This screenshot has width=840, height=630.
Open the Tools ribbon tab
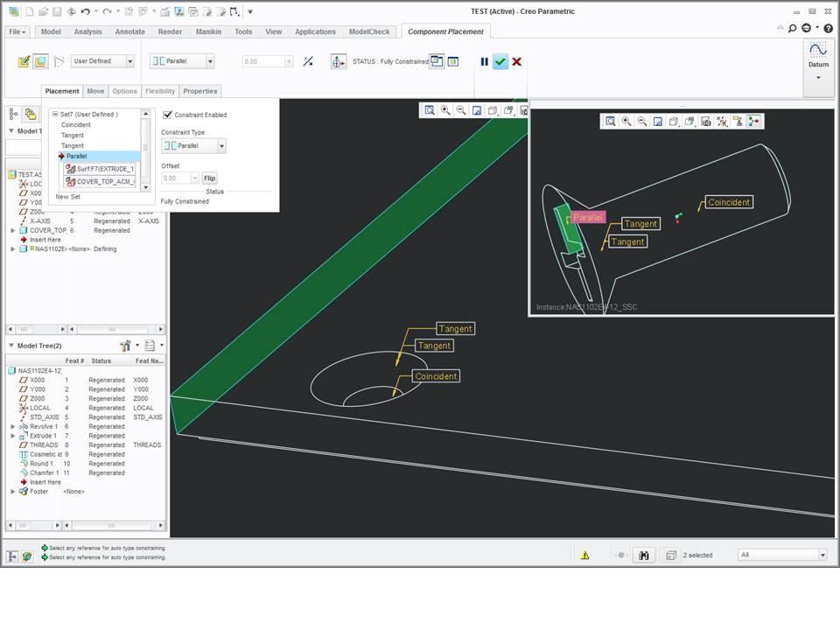[x=243, y=31]
